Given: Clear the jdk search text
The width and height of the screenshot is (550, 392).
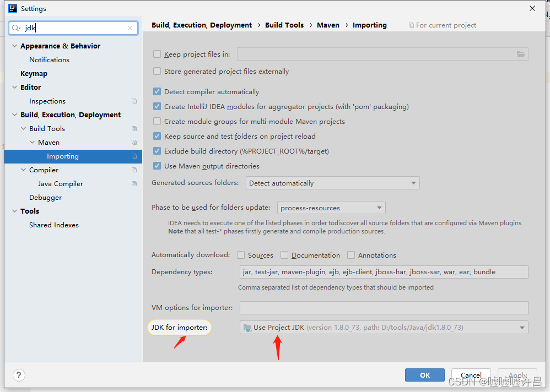Looking at the screenshot, I should click(x=130, y=28).
